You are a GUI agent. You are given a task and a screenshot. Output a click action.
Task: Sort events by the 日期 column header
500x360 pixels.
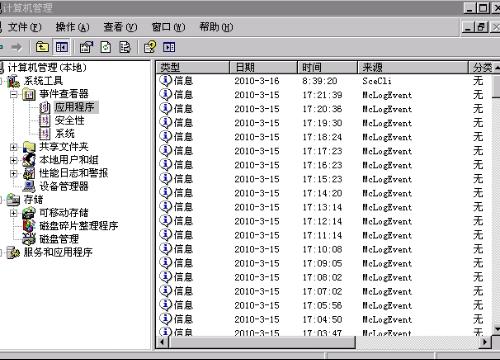click(x=263, y=67)
